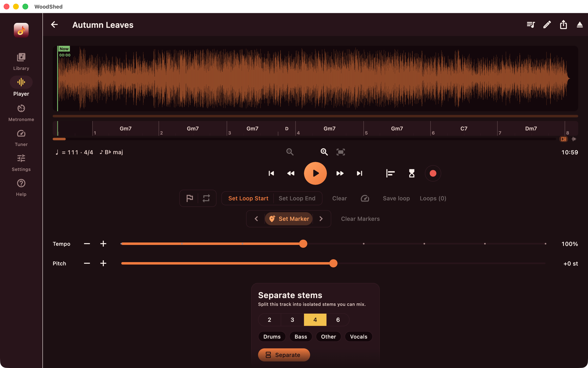Clear the current loop
588x368 pixels.
pyautogui.click(x=340, y=198)
